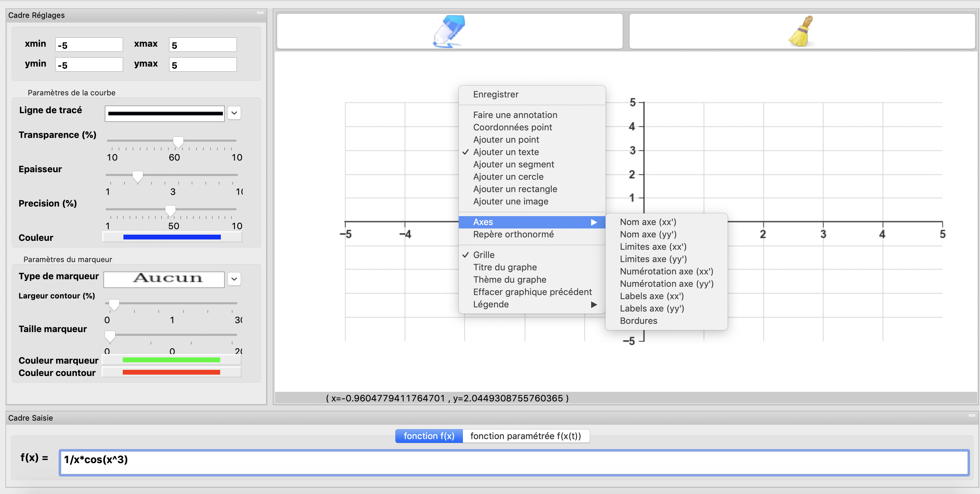Choose Labels axe (yy')
This screenshot has height=494, width=980.
coord(667,308)
